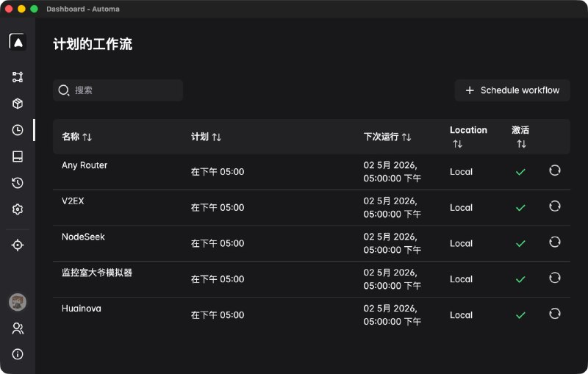Click Local location of V2EX row
Screen dimensions: 588x374
tap(462, 208)
